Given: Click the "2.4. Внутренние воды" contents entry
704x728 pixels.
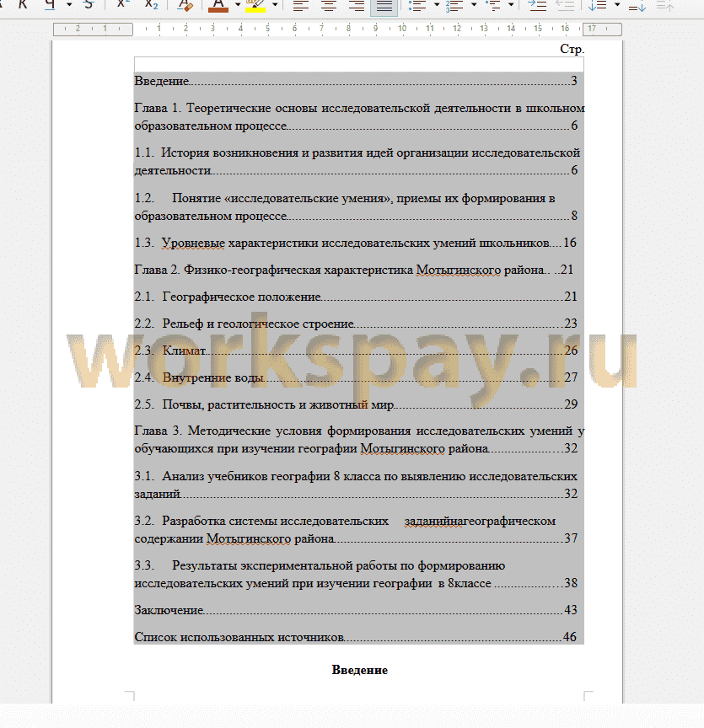Looking at the screenshot, I should [356, 377].
